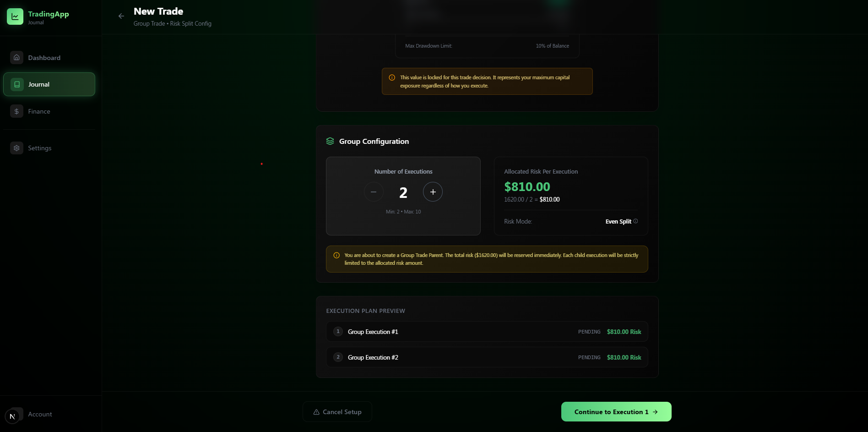The width and height of the screenshot is (868, 432).
Task: Click the Settings gear icon
Action: [x=16, y=148]
